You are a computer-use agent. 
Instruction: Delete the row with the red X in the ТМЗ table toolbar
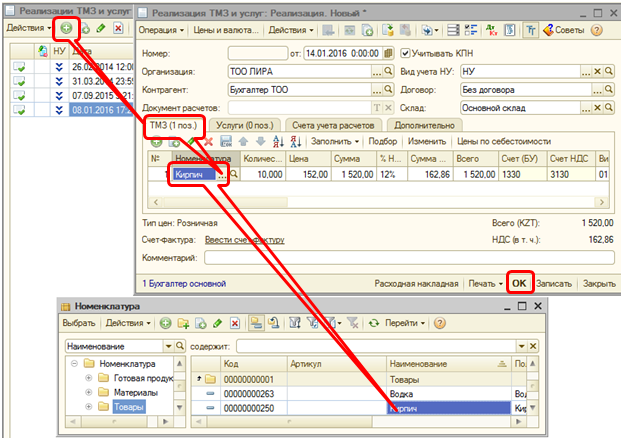click(209, 141)
